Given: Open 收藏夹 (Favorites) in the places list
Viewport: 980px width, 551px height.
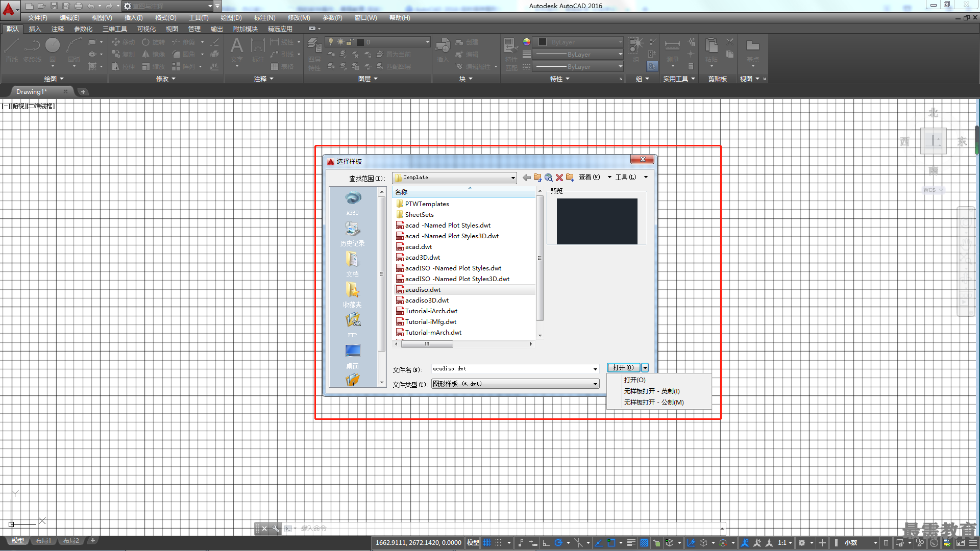Looking at the screenshot, I should point(352,295).
